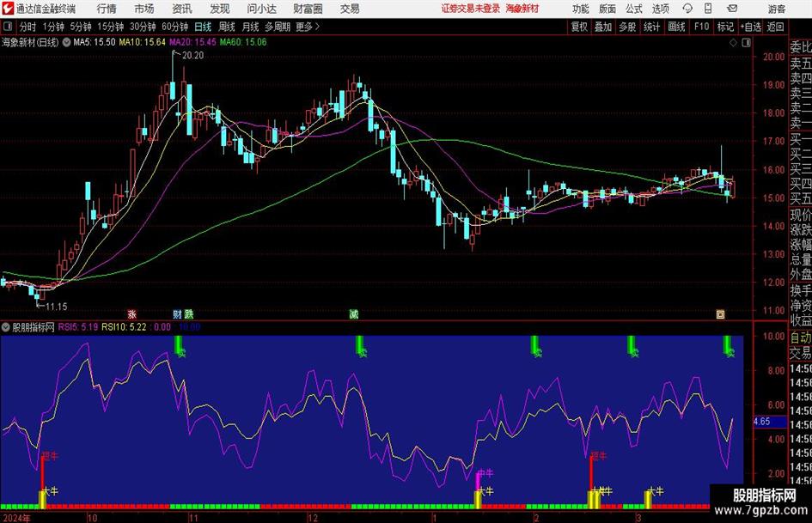The height and width of the screenshot is (523, 812).
Task: Click the 叠加 toolbar button
Action: [x=603, y=27]
